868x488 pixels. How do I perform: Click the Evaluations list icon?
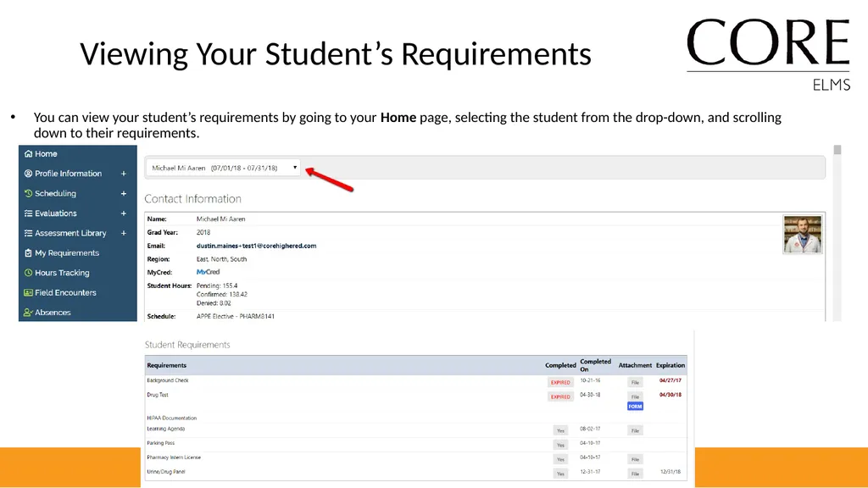[28, 213]
